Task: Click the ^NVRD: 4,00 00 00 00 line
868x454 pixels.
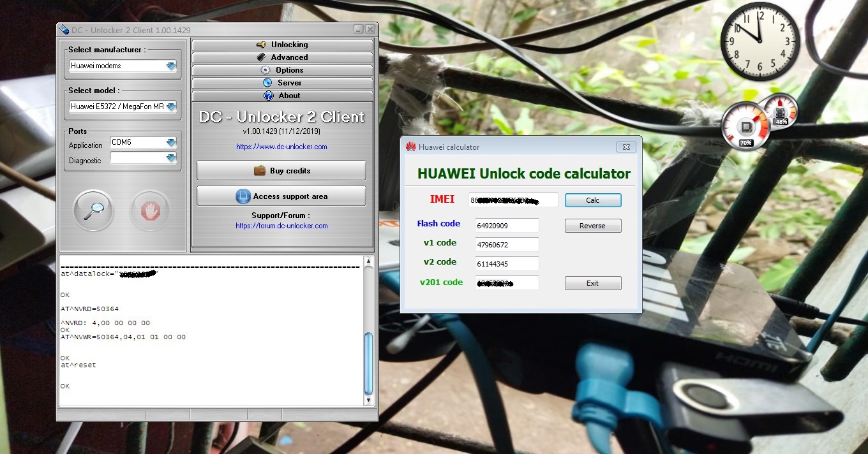Action: pyautogui.click(x=105, y=323)
